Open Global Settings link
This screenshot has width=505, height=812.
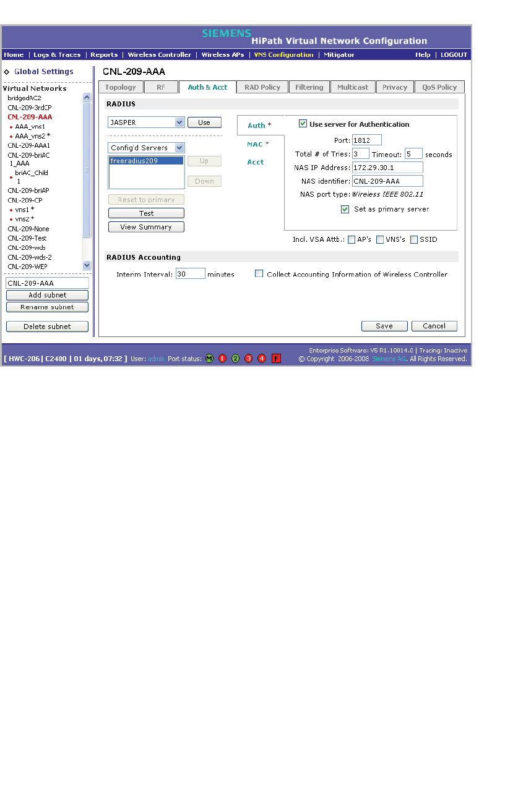point(44,72)
